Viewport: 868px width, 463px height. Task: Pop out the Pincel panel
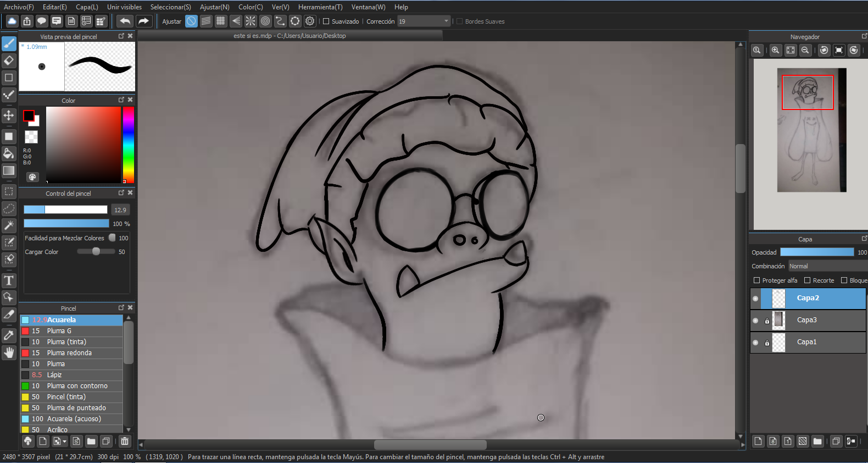click(121, 308)
